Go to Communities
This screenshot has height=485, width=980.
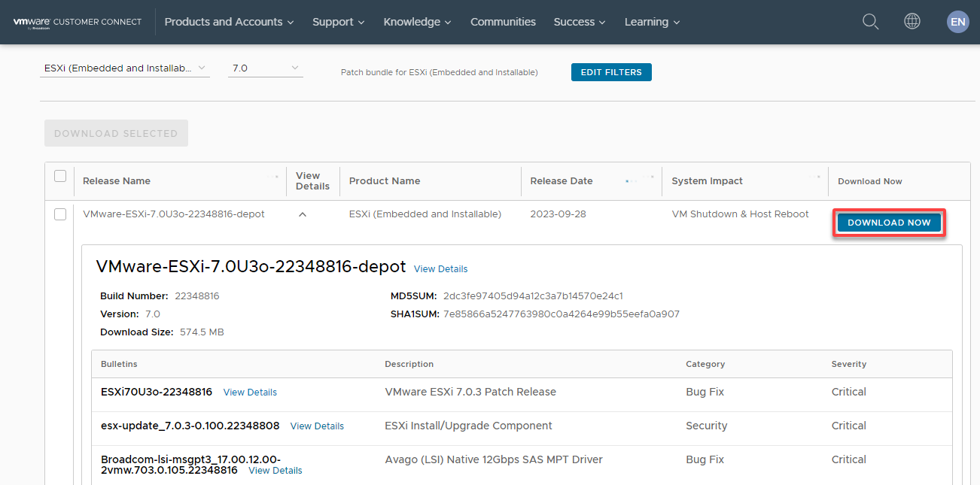click(503, 22)
